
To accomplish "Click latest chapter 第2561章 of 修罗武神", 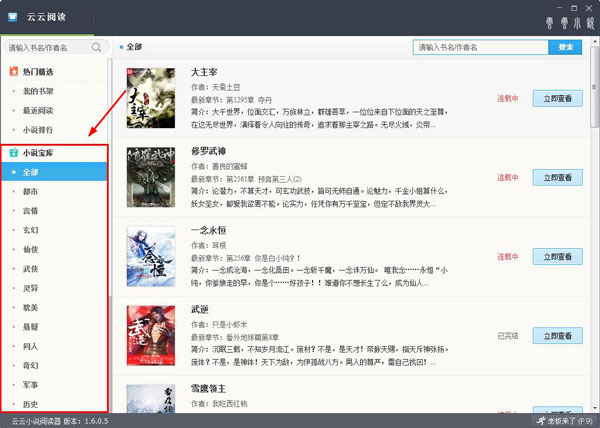I will pyautogui.click(x=246, y=179).
